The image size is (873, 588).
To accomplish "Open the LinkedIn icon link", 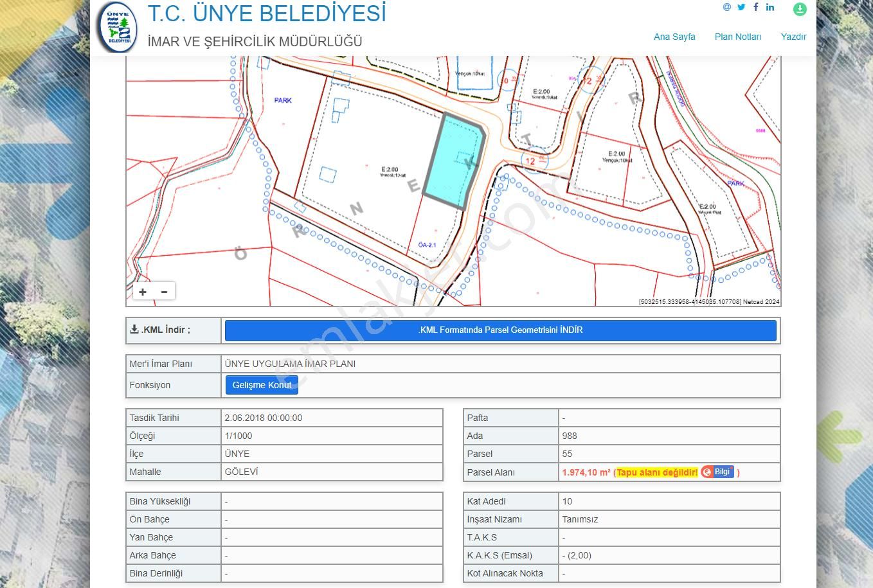I will click(x=770, y=7).
